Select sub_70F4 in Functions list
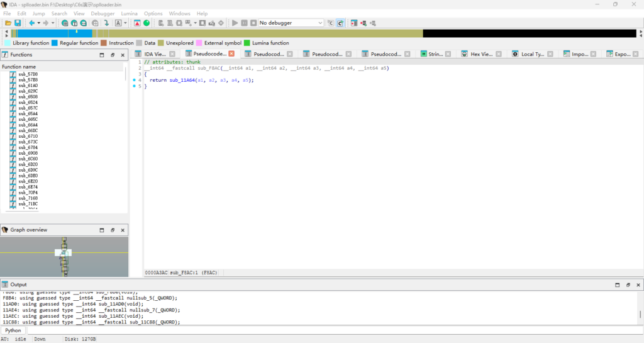This screenshot has width=644, height=343. 28,193
